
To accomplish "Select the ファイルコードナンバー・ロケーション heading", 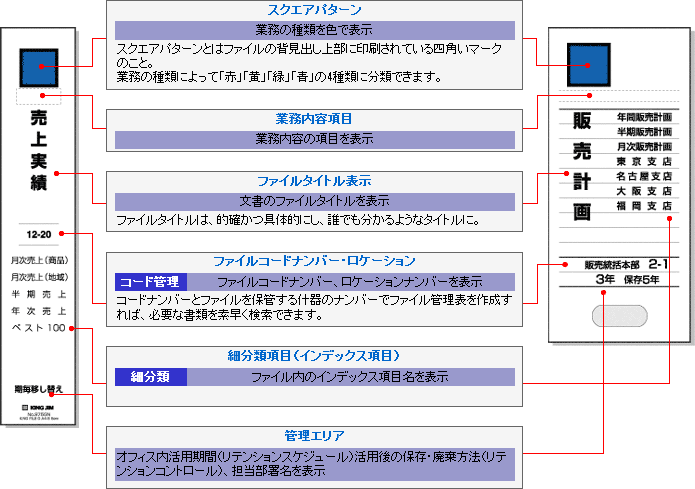I will [314, 261].
